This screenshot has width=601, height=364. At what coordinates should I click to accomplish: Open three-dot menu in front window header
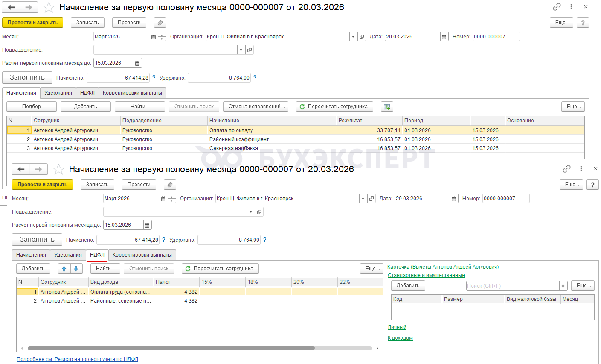coord(581,169)
